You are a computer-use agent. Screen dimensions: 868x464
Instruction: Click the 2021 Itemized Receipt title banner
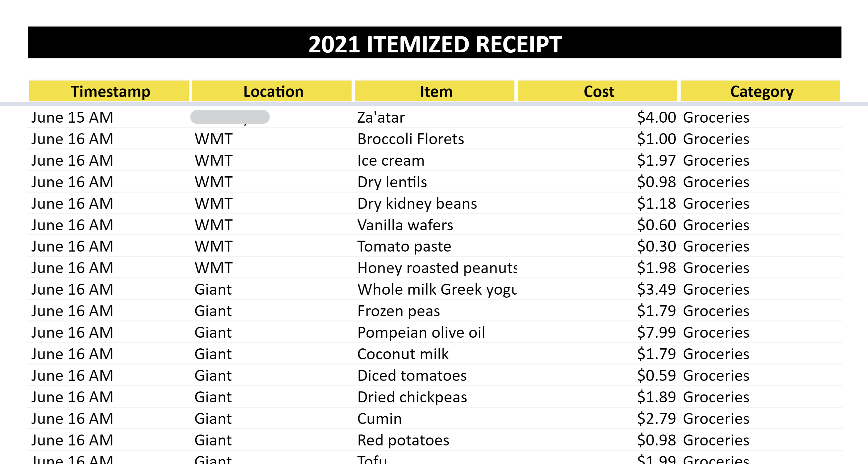point(435,43)
